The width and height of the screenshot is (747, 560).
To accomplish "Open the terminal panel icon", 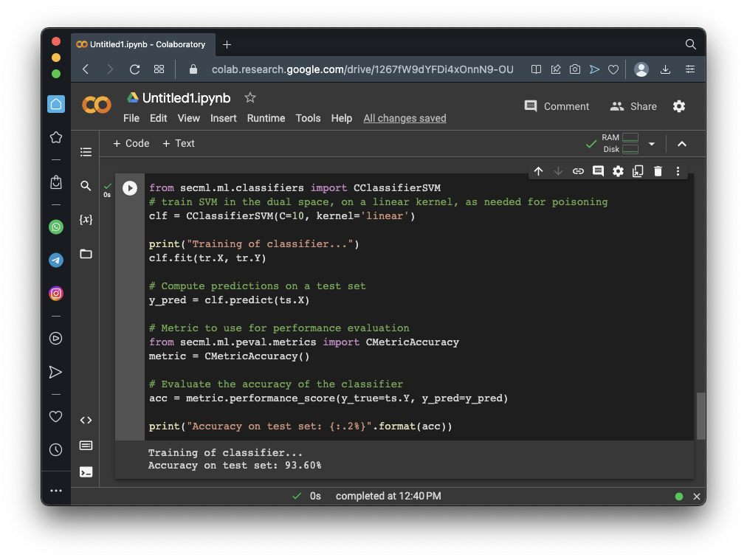I will tap(86, 471).
